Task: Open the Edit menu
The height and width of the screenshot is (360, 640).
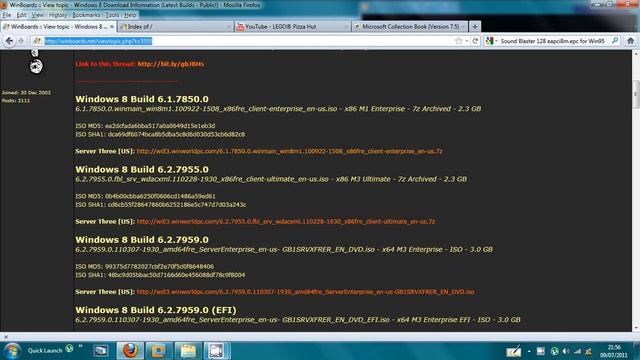Action: [21, 15]
